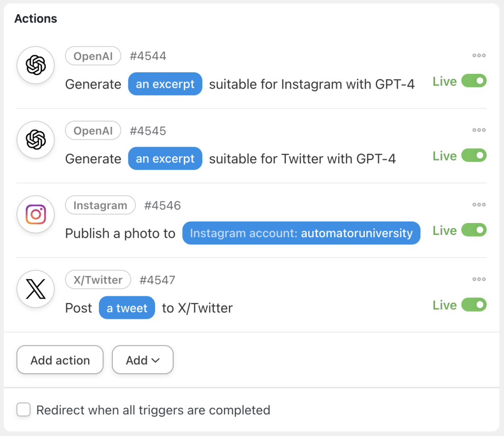504x436 pixels.
Task: Disable the Live toggle on action #4544
Action: coord(474,81)
